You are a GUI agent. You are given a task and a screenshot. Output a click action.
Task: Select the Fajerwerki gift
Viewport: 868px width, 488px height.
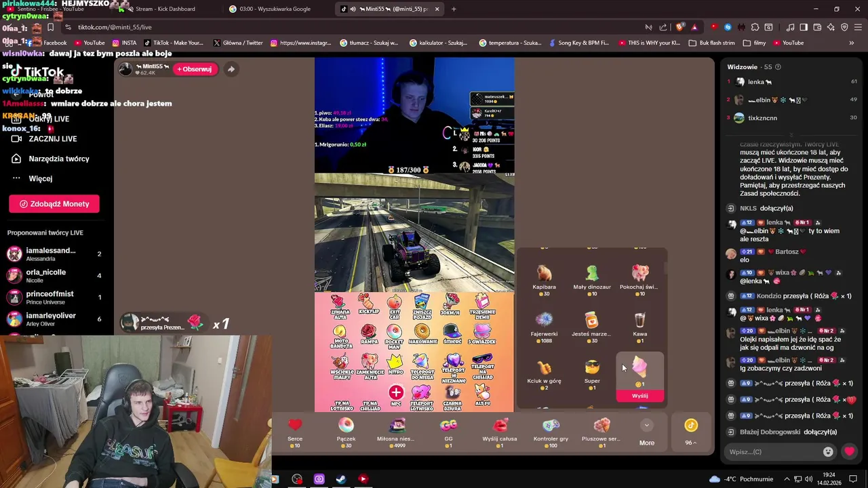click(x=544, y=327)
